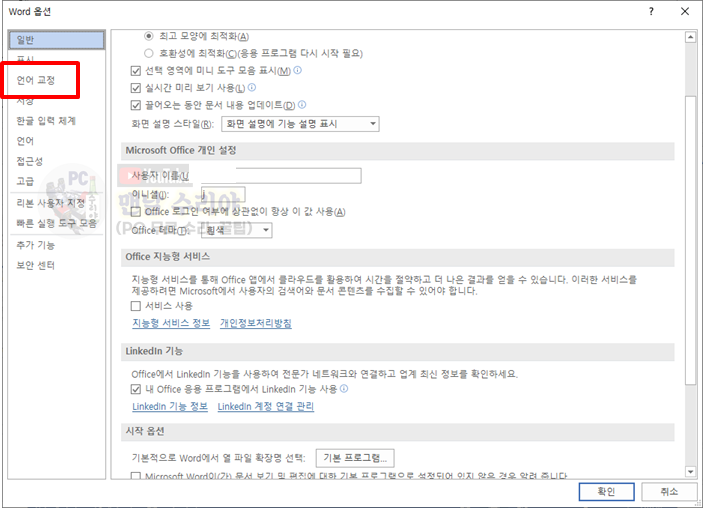Open LinkedIn 계정 연결 관리 link
Image resolution: width=703 pixels, height=508 pixels.
266,407
